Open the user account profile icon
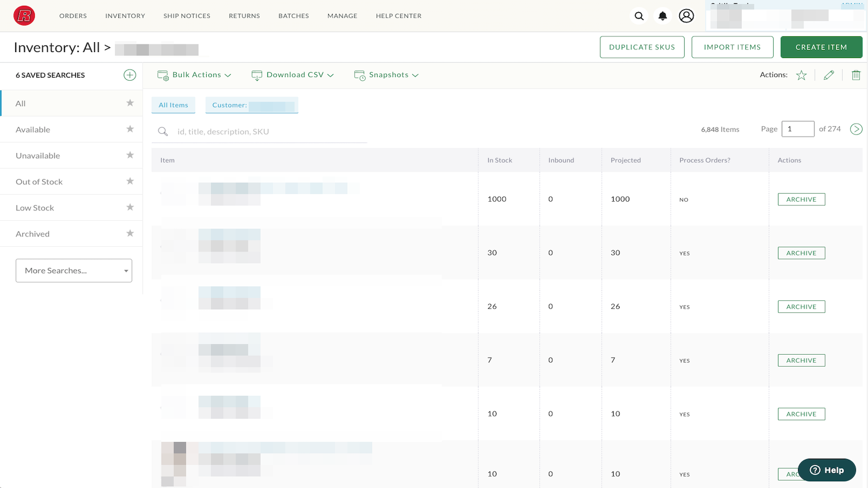This screenshot has width=868, height=488. 686,16
